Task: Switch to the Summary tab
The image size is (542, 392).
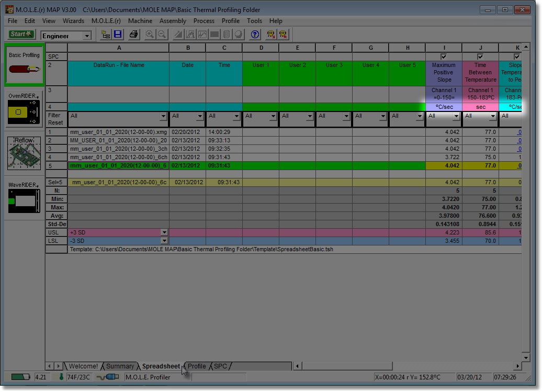Action: click(120, 366)
